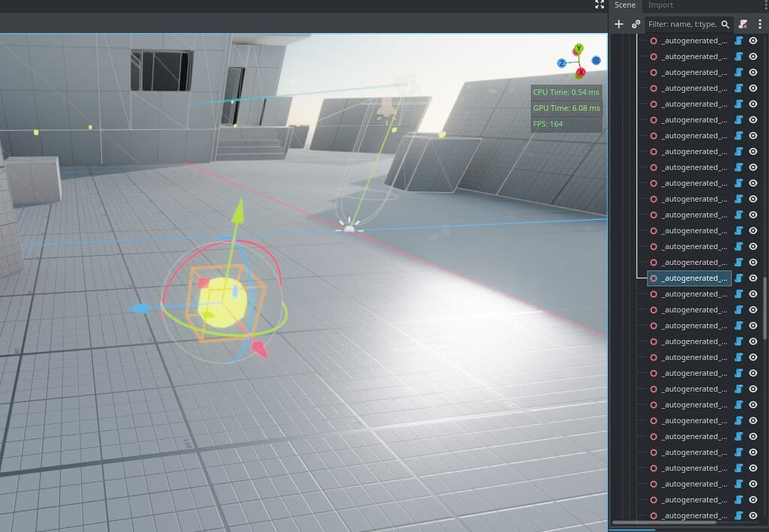Toggle the eye icon on the bottom _autogenerated node
The height and width of the screenshot is (532, 769).
[752, 515]
